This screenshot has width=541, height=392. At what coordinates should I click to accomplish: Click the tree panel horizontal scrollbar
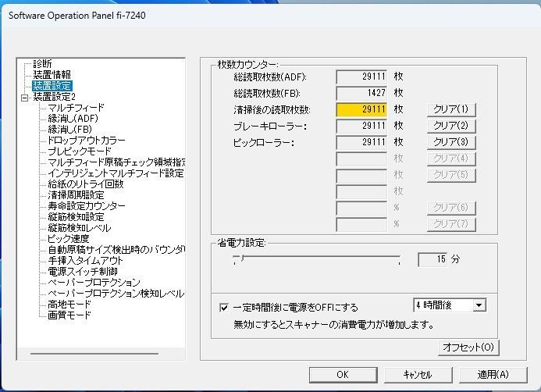pos(94,354)
